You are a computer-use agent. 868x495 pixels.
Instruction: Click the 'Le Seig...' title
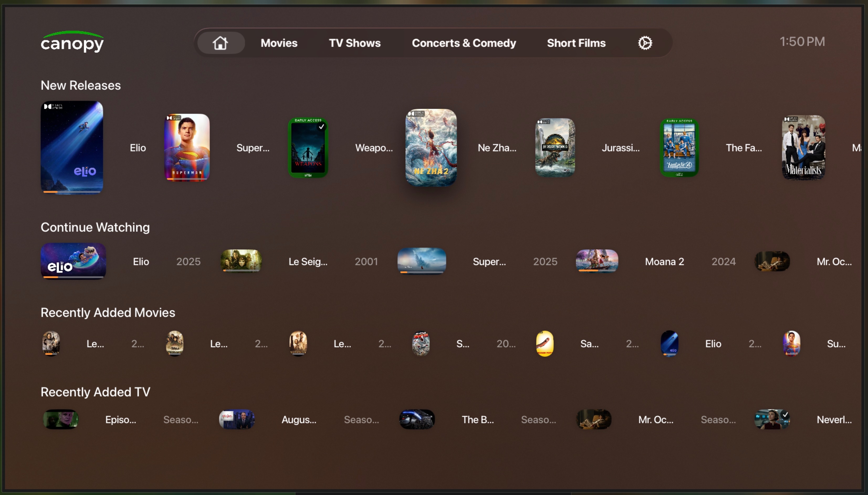(x=308, y=261)
